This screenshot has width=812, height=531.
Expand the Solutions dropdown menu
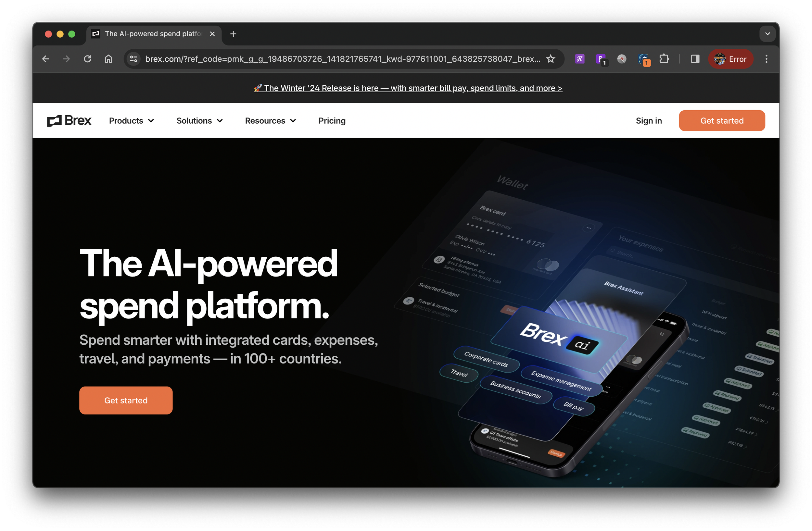pos(199,121)
